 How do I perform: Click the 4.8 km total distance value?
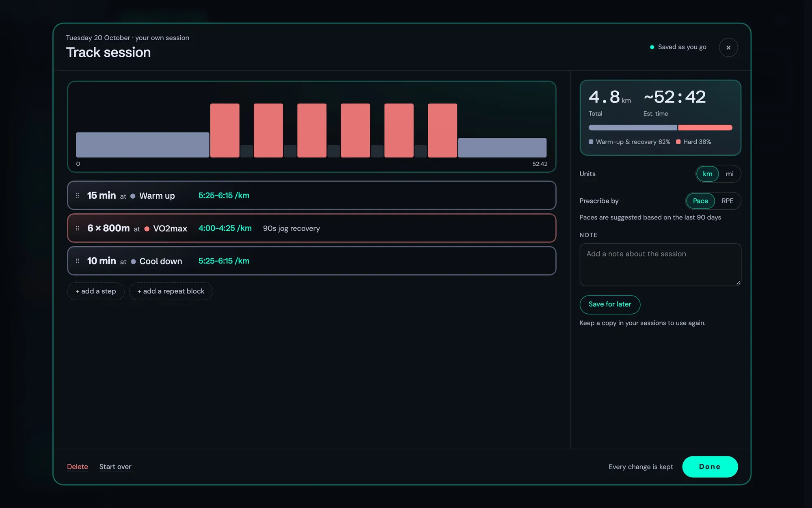610,98
